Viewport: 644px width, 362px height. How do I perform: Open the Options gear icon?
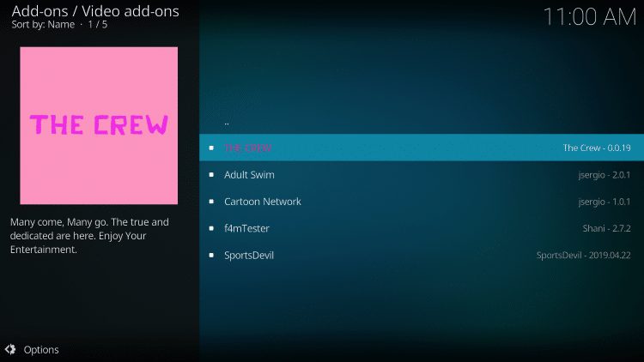point(10,349)
